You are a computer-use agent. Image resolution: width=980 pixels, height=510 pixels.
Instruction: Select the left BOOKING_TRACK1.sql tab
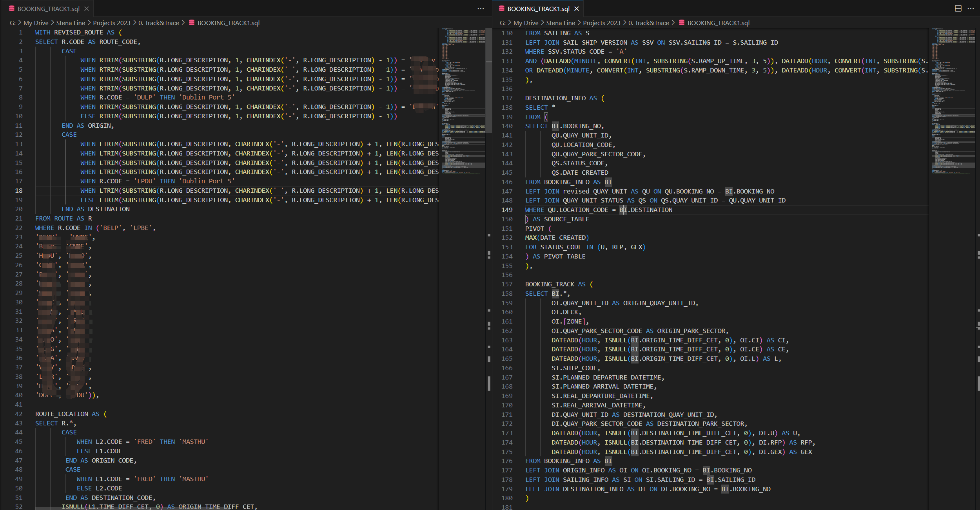point(48,9)
